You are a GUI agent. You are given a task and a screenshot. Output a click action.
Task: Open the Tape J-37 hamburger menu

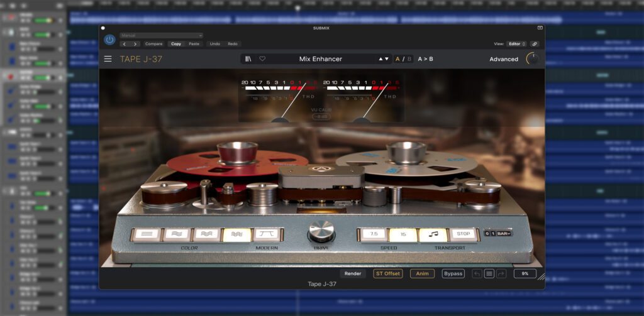pyautogui.click(x=108, y=59)
